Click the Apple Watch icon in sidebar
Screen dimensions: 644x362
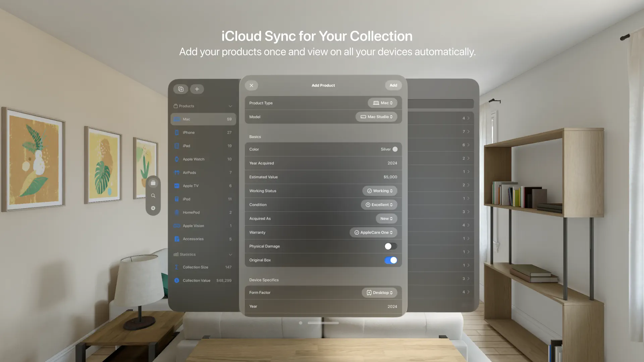pos(177,159)
